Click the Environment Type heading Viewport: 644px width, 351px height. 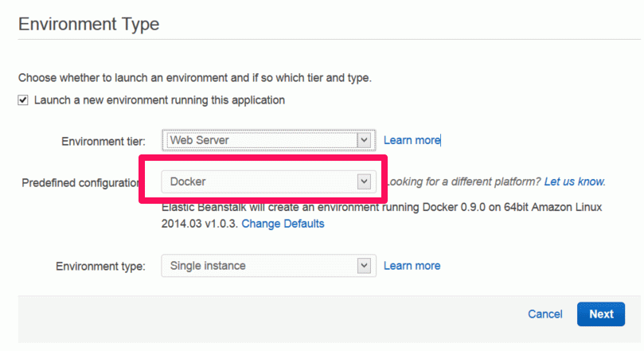point(88,24)
